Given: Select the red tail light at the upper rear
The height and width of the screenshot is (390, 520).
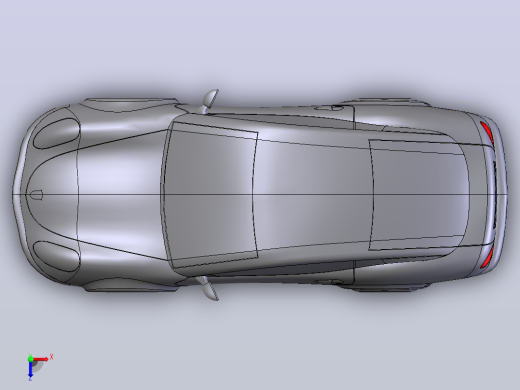Looking at the screenshot, I should [x=487, y=132].
